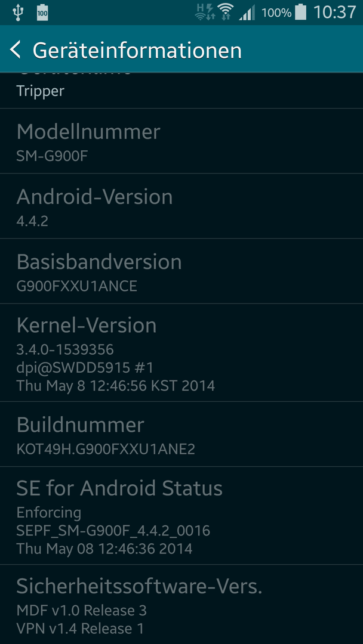Tap the kernel build date line Thu May 8
Image resolution: width=363 pixels, height=644 pixels.
115,386
